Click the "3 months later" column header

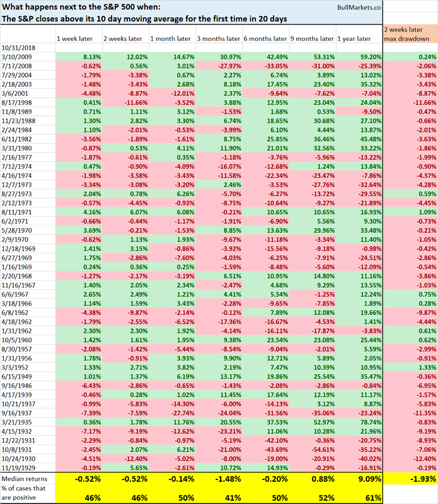pyautogui.click(x=217, y=38)
